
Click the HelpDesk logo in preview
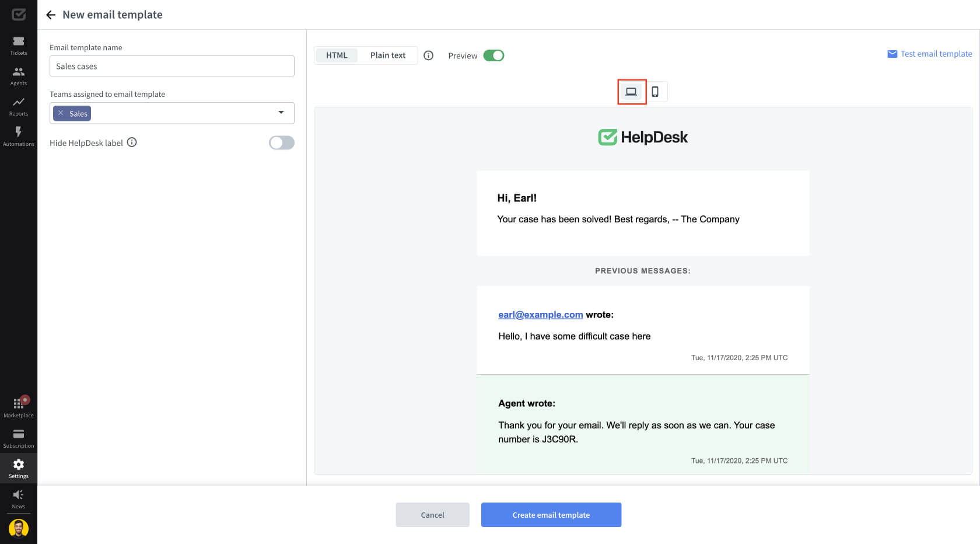pyautogui.click(x=643, y=137)
